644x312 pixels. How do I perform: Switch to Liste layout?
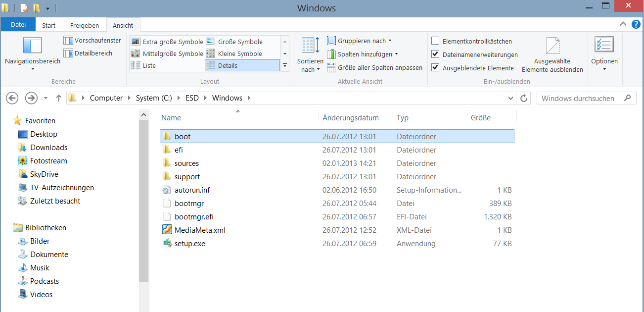point(143,65)
